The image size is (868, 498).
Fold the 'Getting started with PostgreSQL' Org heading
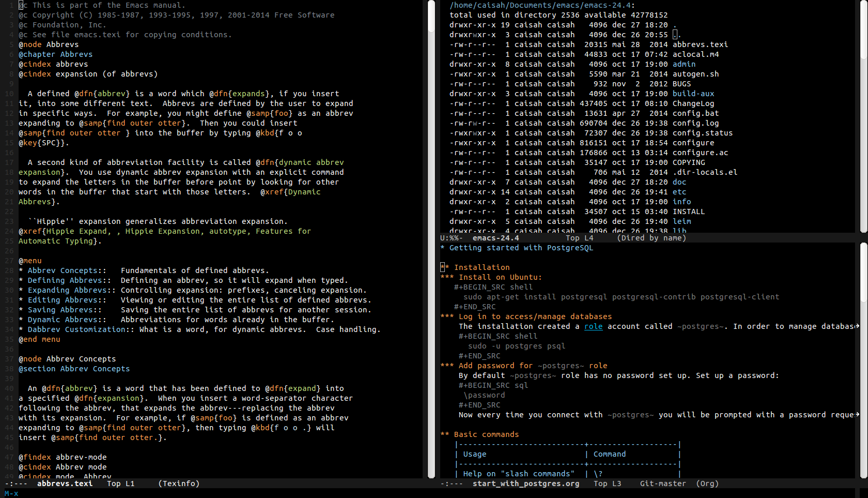(517, 248)
